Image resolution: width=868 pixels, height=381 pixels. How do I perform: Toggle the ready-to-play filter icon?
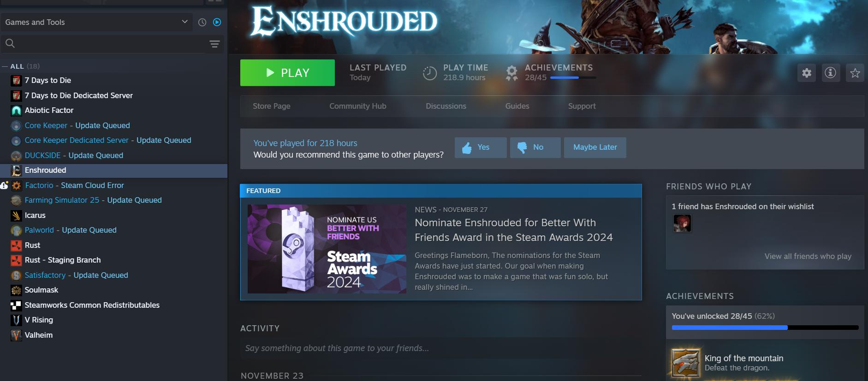[217, 22]
